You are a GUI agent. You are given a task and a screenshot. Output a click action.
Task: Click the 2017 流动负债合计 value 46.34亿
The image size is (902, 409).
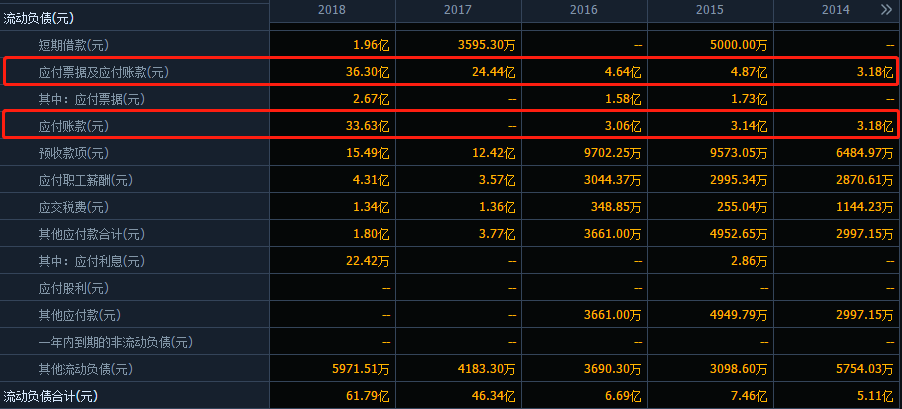tap(493, 396)
